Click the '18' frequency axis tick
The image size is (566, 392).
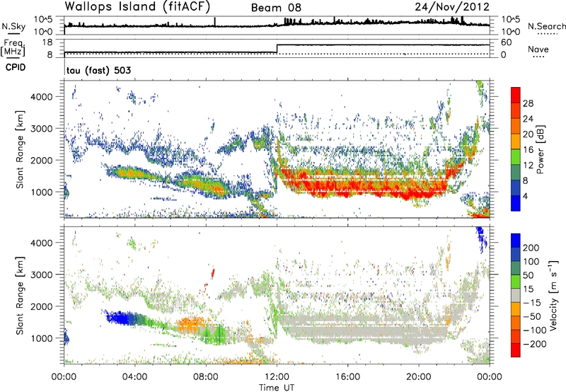coord(47,42)
